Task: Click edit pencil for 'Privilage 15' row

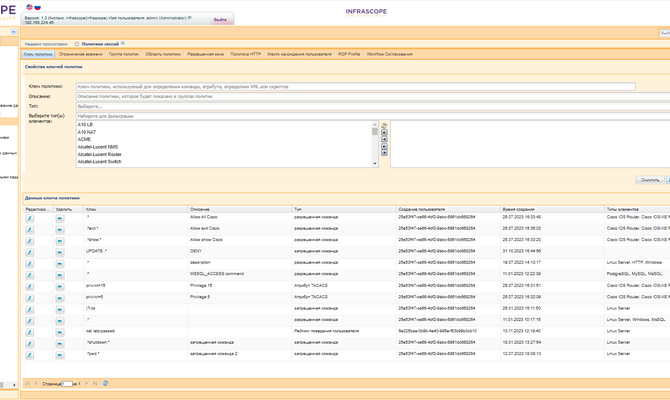Action: click(30, 285)
